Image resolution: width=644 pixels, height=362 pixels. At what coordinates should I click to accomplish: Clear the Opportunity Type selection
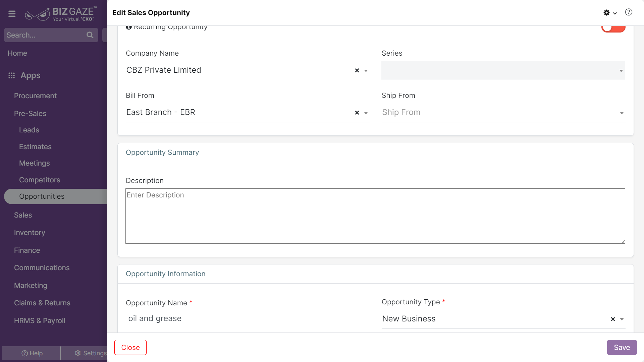pos(613,319)
